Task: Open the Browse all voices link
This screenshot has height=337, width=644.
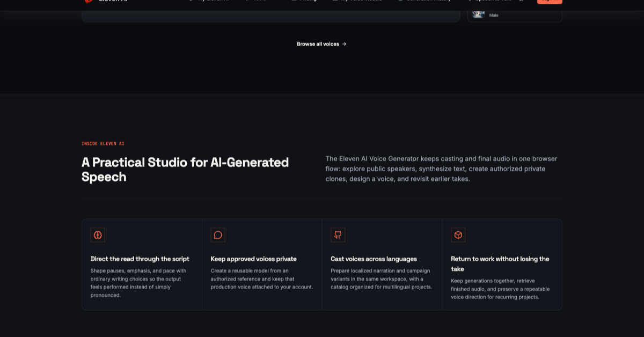Action: coord(322,44)
